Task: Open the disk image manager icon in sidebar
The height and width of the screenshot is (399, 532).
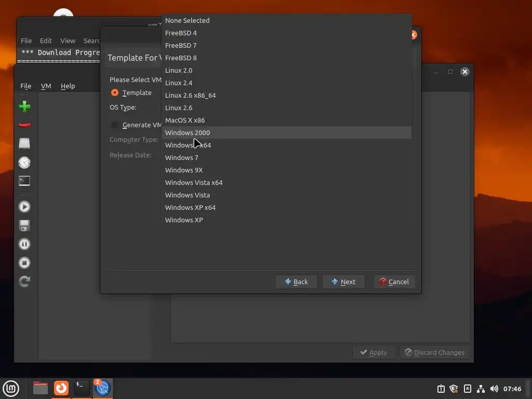Action: click(x=24, y=143)
